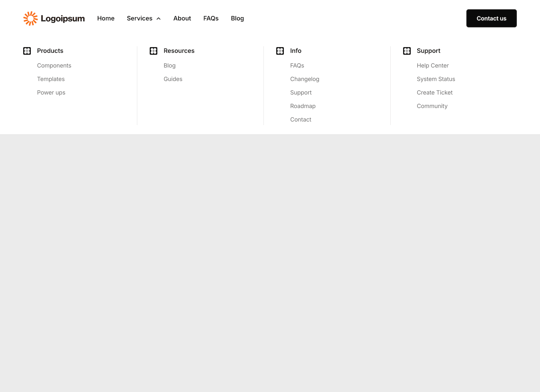The height and width of the screenshot is (392, 540).
Task: Open the Home nav item
Action: pyautogui.click(x=106, y=19)
